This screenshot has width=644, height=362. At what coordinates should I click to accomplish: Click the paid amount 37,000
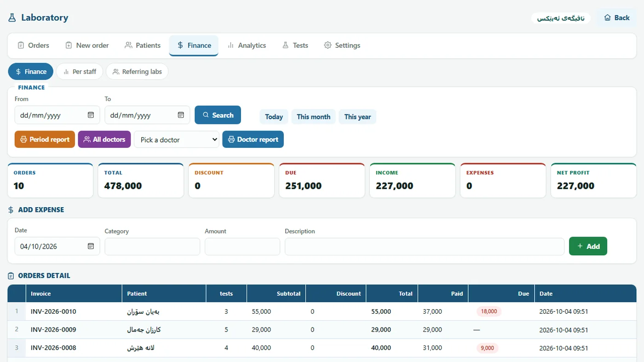click(432, 311)
